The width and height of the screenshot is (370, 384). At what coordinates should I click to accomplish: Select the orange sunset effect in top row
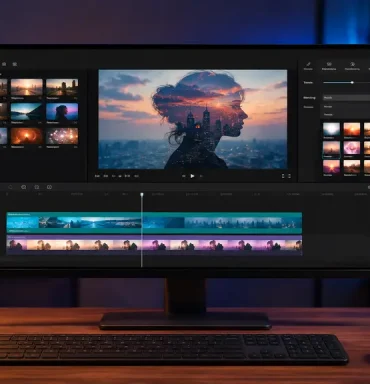point(352,129)
